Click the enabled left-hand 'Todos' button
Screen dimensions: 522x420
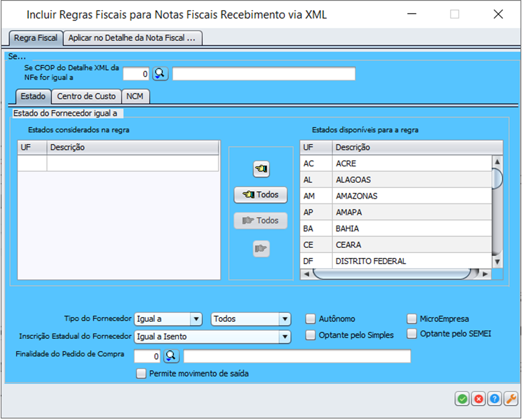click(261, 195)
